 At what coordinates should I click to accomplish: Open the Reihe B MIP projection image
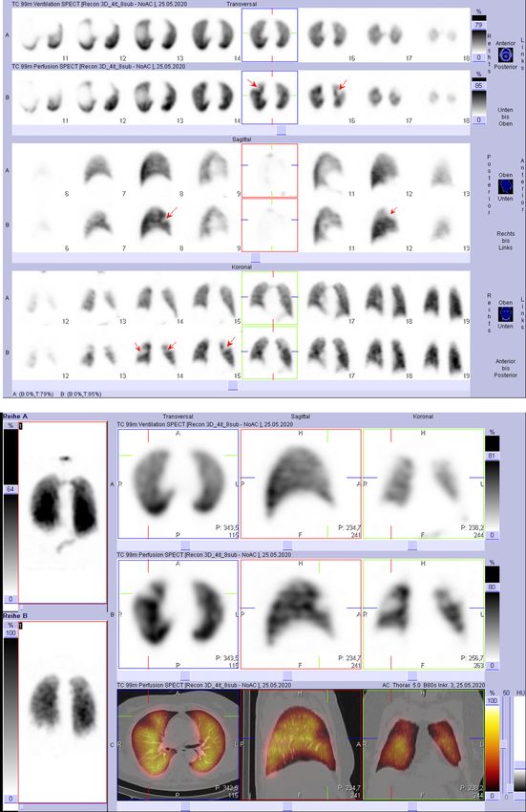pyautogui.click(x=63, y=713)
